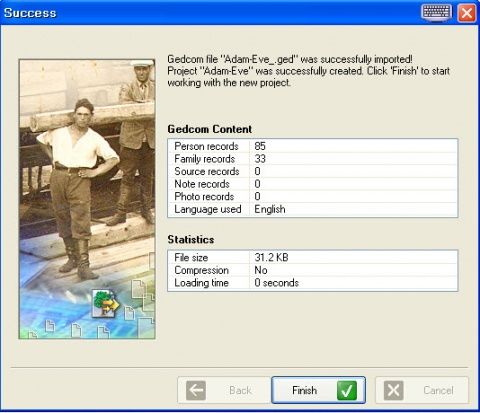Close the Success dialog window
The height and width of the screenshot is (413, 480).
[x=467, y=13]
